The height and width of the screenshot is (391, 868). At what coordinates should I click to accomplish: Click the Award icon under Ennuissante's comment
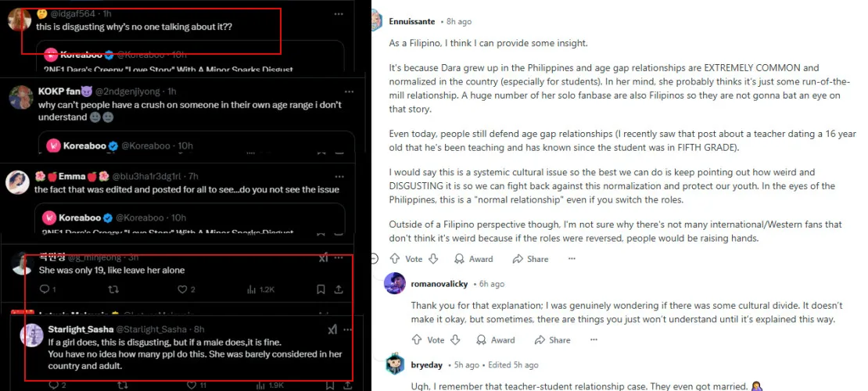(473, 259)
